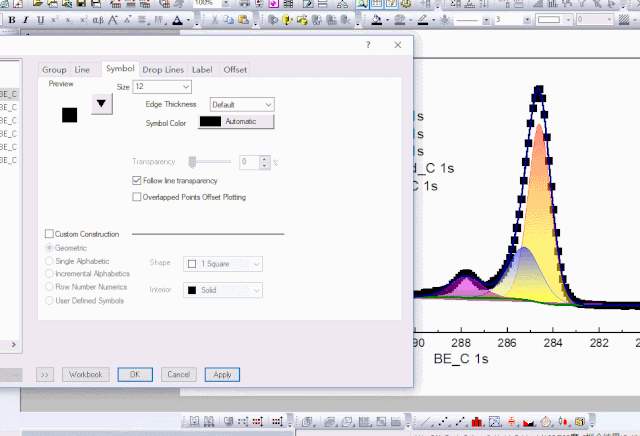Click the double-arrow expand panel button
Viewport: 640px width, 436px height.
tap(46, 374)
